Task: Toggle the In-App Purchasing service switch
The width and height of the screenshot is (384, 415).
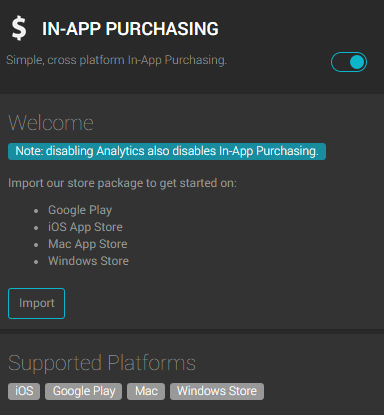Action: pyautogui.click(x=349, y=62)
